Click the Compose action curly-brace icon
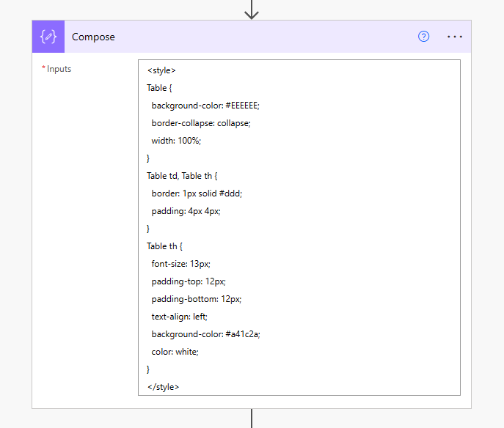 point(48,37)
